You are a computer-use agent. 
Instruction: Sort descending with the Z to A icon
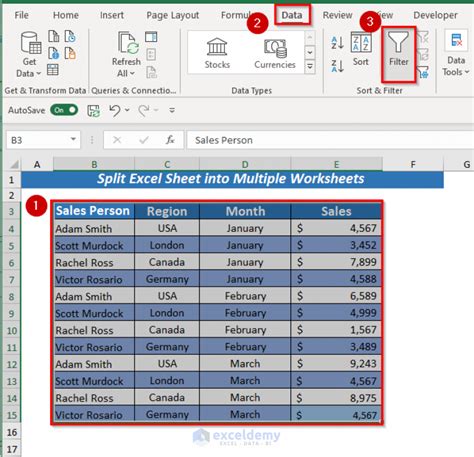click(337, 66)
